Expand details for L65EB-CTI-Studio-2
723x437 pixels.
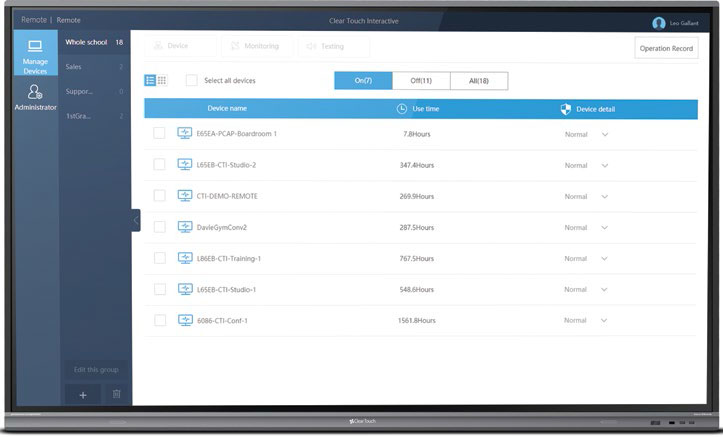[x=605, y=165]
